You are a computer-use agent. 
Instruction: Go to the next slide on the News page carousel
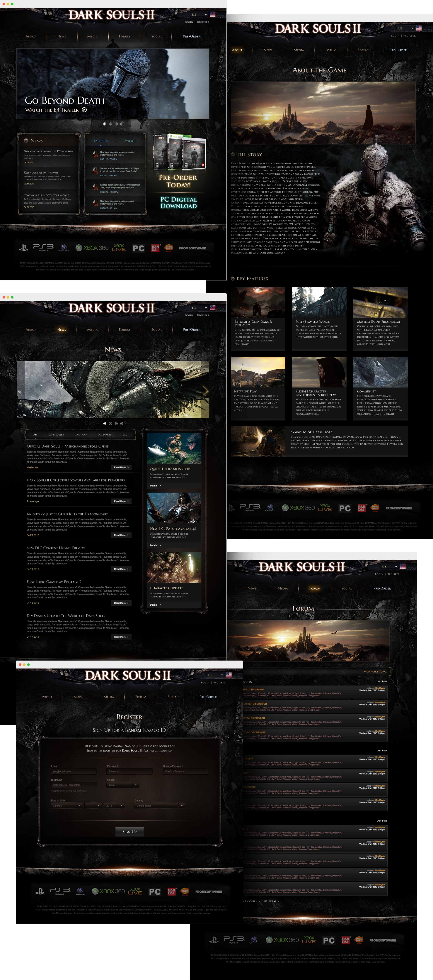pyautogui.click(x=205, y=390)
